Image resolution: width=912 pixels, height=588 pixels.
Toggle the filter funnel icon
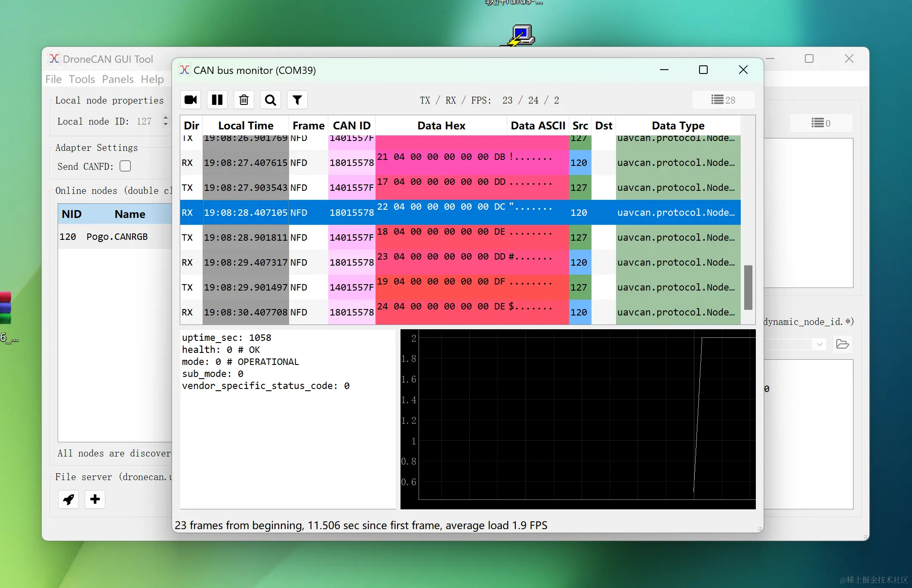coord(297,100)
